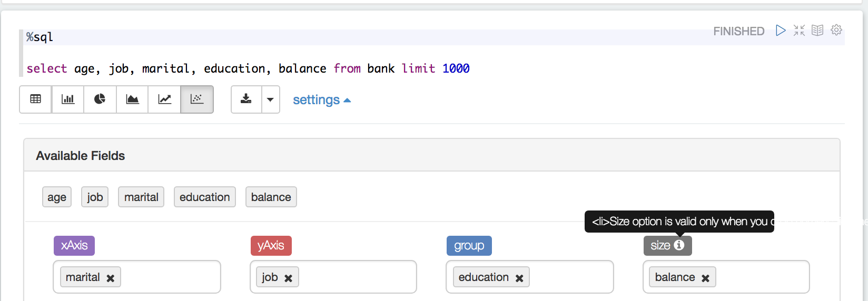
Task: Click the size drop box
Action: click(x=726, y=277)
